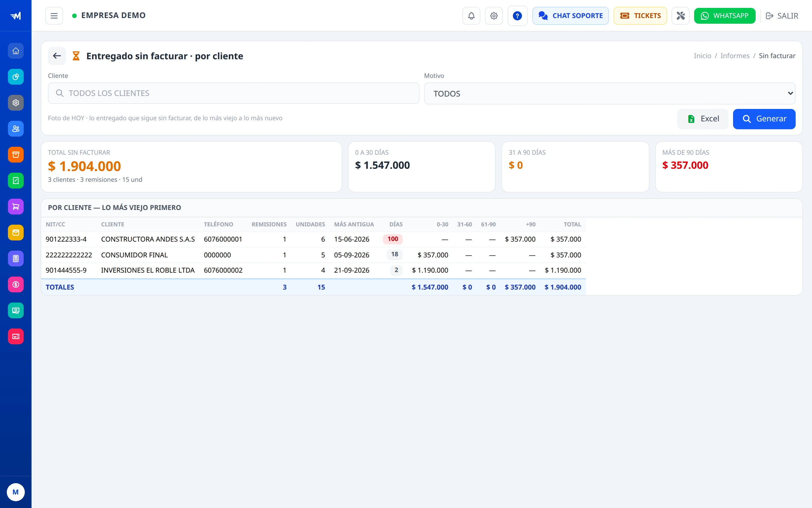Open the calculator sidebar icon
The height and width of the screenshot is (508, 812).
pyautogui.click(x=16, y=258)
